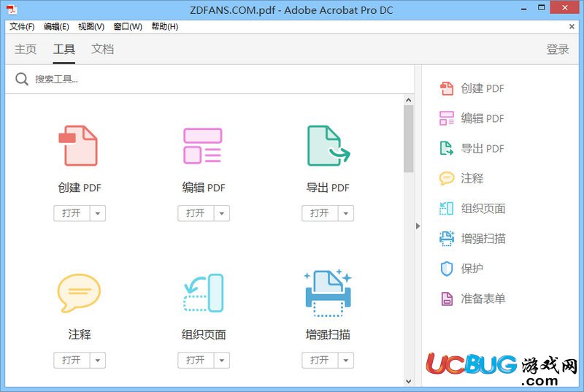
Task: Click the Acrobat icon in title bar
Action: [12, 9]
